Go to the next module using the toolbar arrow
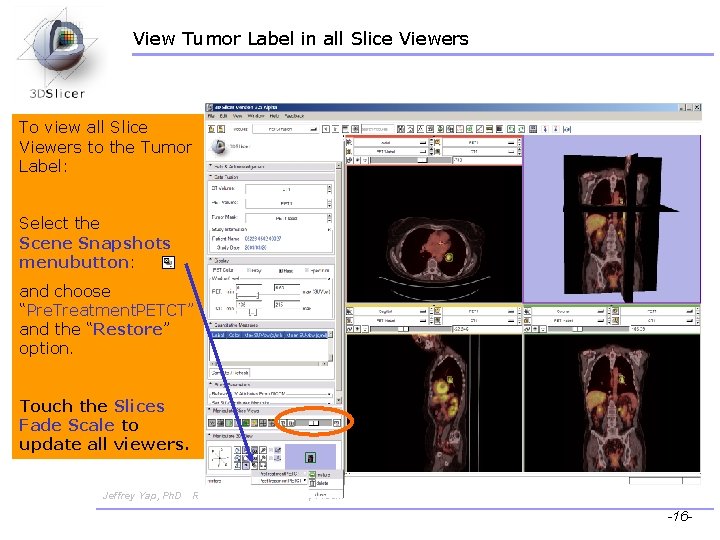Viewport: 720px width, 540px height. click(335, 129)
